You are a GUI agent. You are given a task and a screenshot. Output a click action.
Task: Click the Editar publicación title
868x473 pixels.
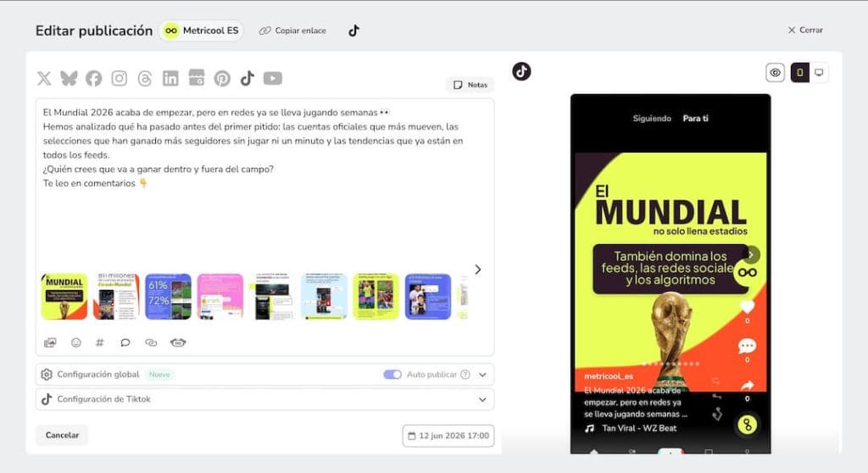point(94,31)
